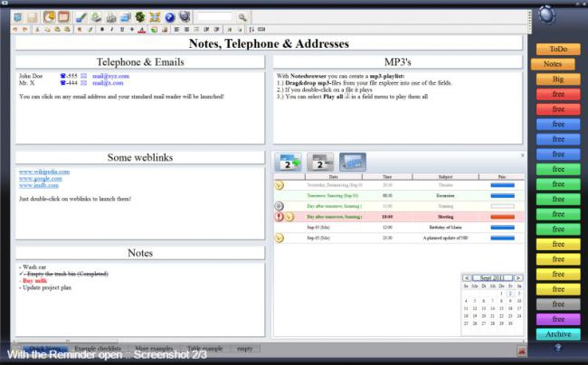Open the Sept 2011 month selector
Screen dimensions: 588x365
pos(492,277)
